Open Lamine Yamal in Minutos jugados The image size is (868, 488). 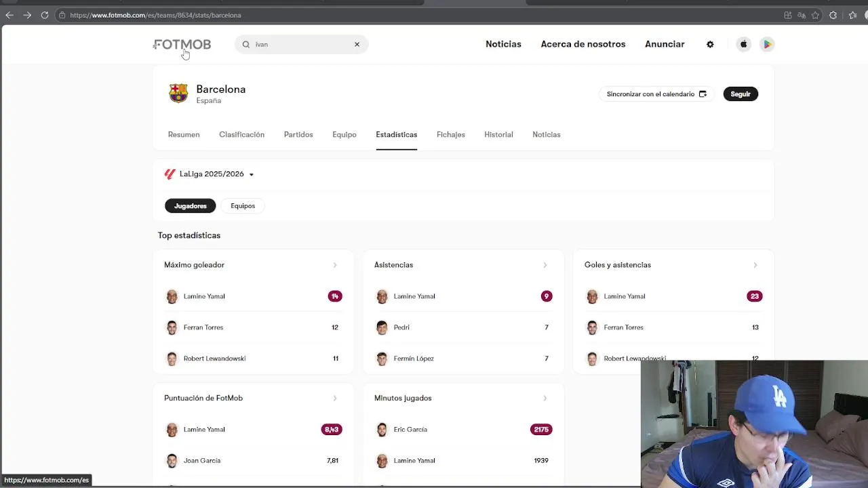414,460
